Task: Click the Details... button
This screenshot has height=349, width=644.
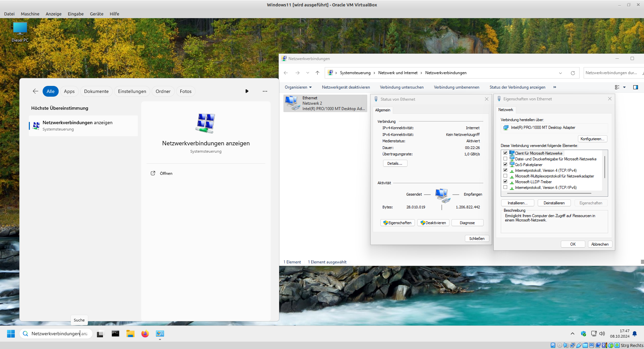Action: click(395, 163)
